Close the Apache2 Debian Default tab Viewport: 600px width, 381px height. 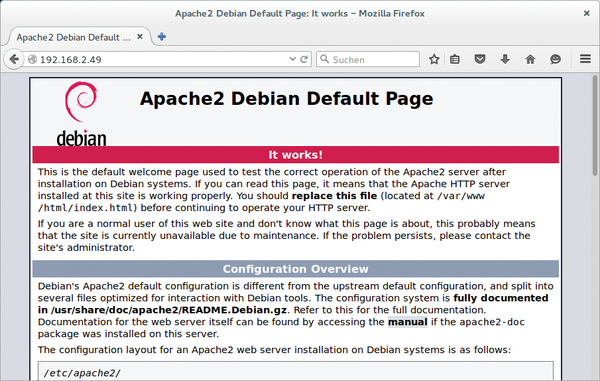[140, 37]
